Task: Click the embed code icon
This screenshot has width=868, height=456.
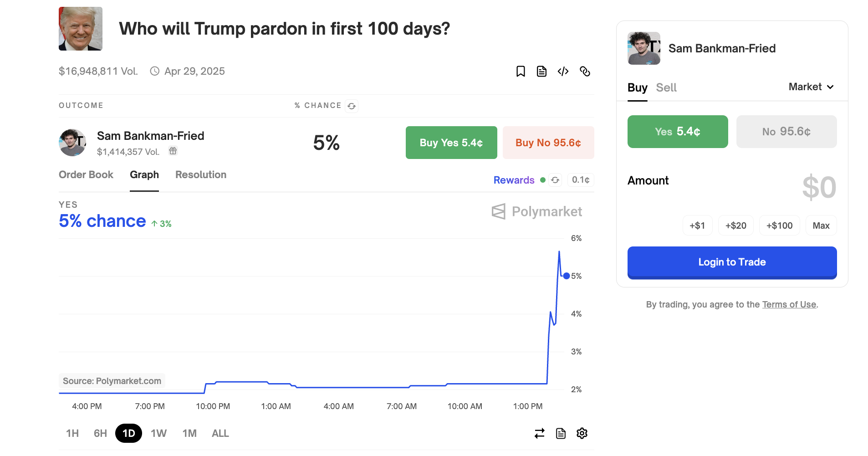Action: click(563, 72)
